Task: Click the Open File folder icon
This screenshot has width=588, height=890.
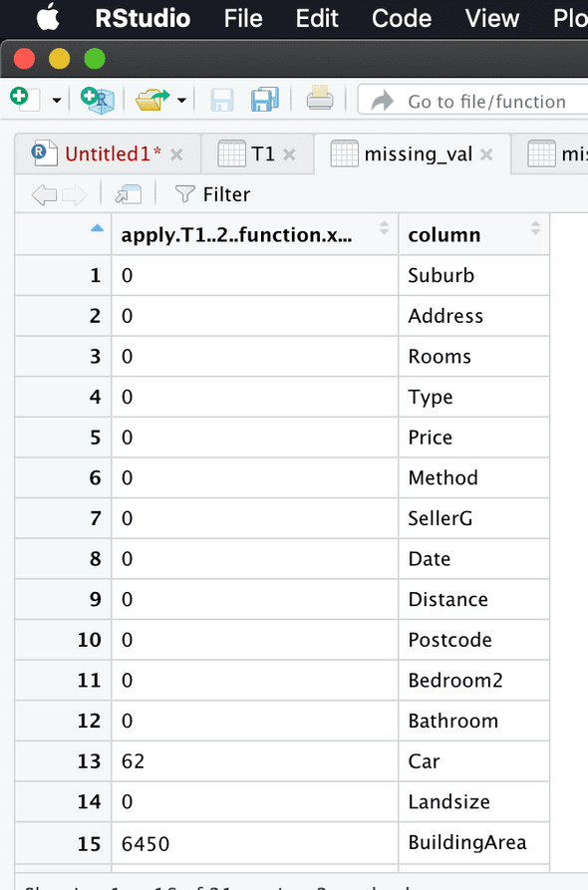Action: click(x=152, y=100)
